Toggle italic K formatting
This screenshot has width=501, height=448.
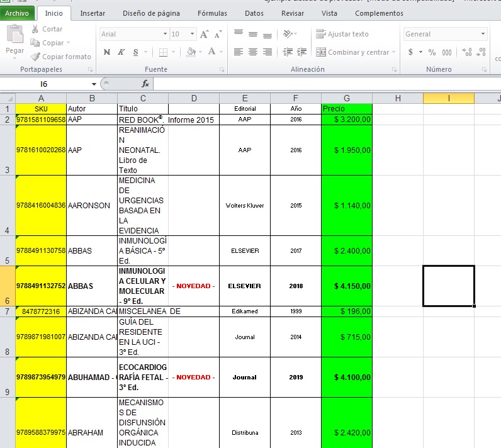click(121, 52)
